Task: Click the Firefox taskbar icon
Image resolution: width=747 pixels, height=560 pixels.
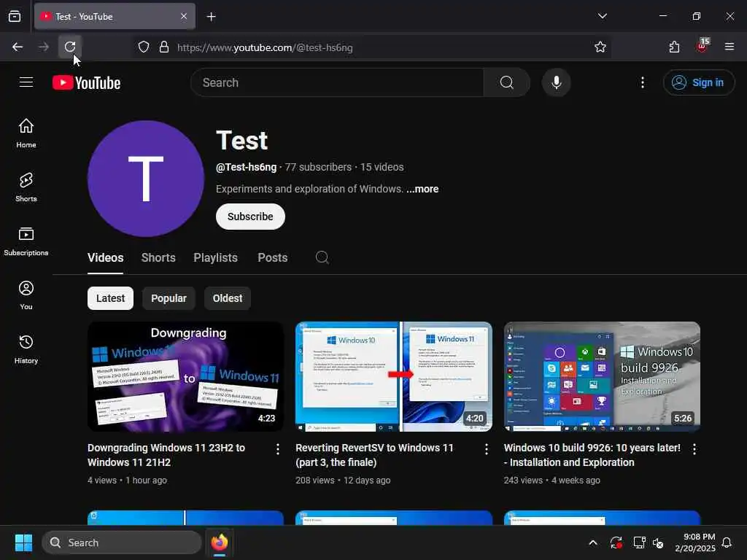Action: point(219,542)
